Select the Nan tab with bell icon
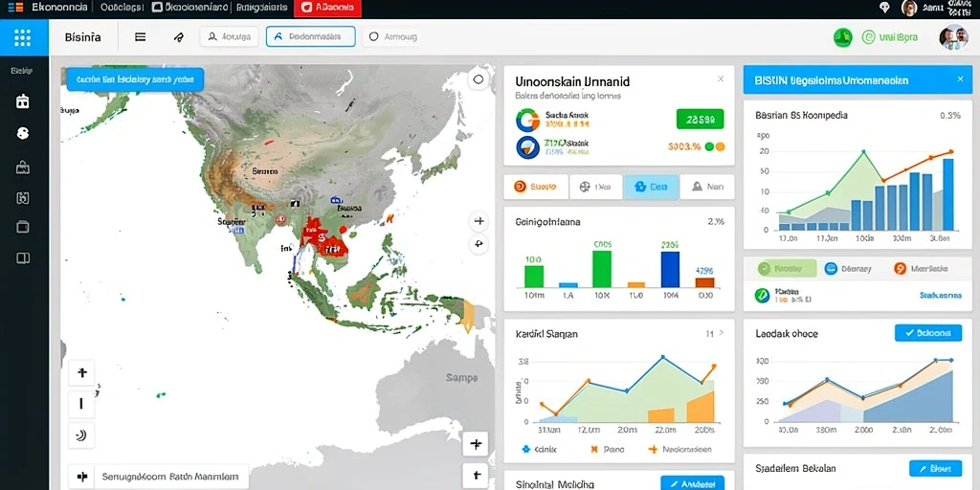This screenshot has width=980, height=490. coord(707,187)
